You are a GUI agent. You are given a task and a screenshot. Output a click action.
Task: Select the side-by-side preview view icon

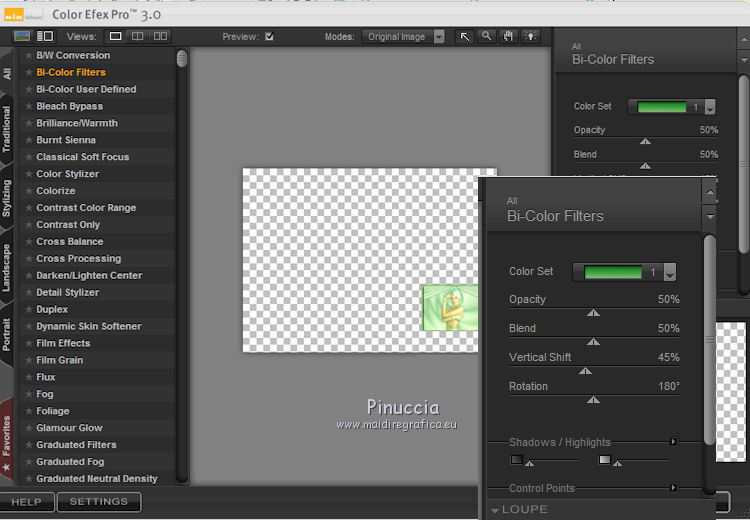pos(160,36)
